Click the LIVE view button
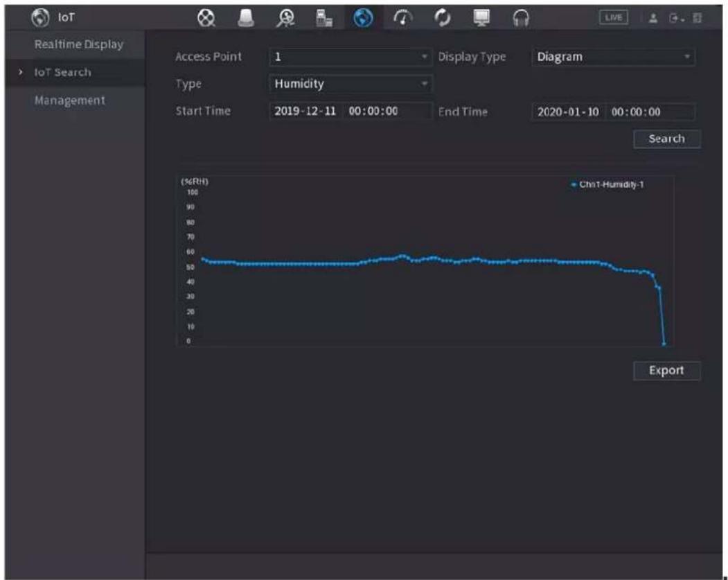The height and width of the screenshot is (580, 728). tap(614, 17)
